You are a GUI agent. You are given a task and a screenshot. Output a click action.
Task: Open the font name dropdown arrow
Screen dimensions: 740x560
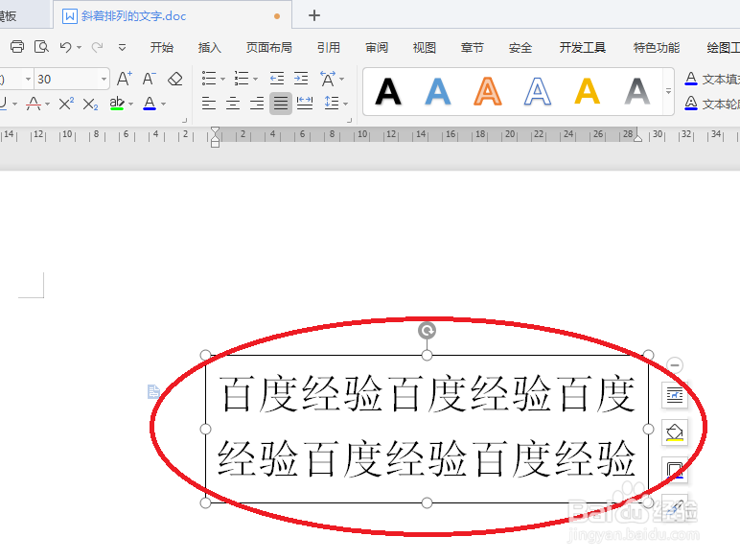coord(29,79)
